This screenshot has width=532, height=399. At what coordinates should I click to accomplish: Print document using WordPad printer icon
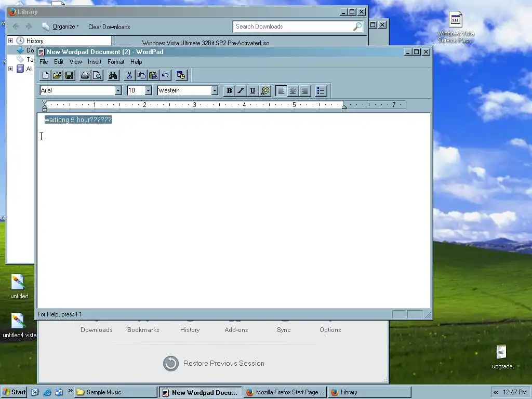coord(85,75)
